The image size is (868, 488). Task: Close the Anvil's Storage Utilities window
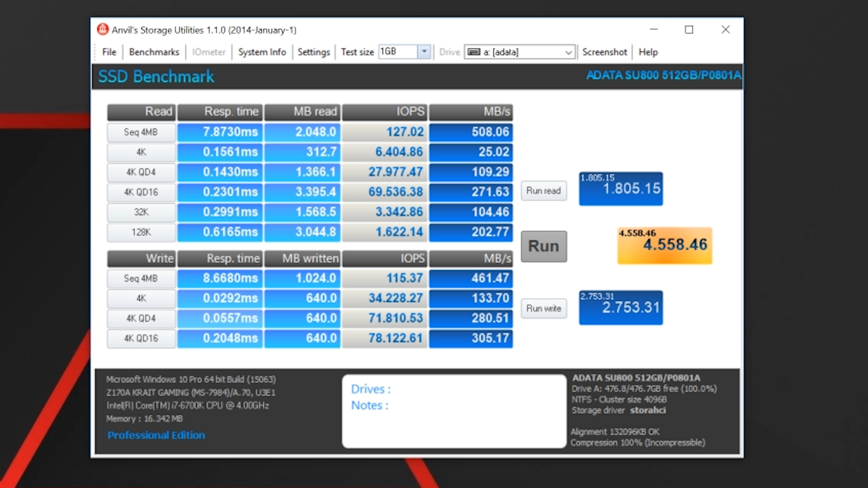pos(726,29)
